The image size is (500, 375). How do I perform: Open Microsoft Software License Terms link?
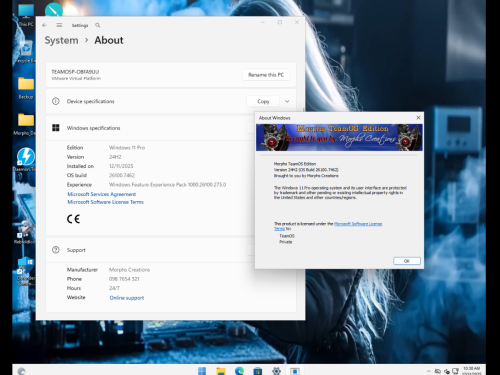point(105,202)
